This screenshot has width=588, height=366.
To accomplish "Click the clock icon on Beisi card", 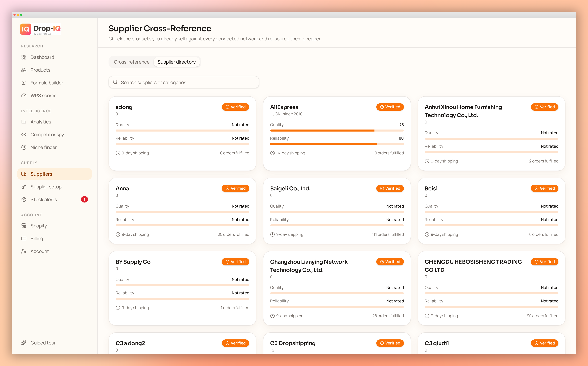I will 427,234.
